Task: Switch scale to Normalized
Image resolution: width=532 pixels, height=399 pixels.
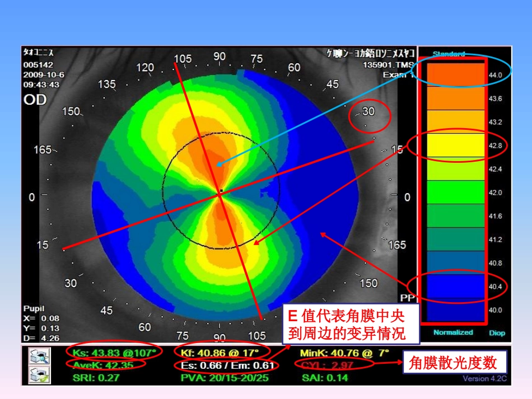Action: coord(452,332)
